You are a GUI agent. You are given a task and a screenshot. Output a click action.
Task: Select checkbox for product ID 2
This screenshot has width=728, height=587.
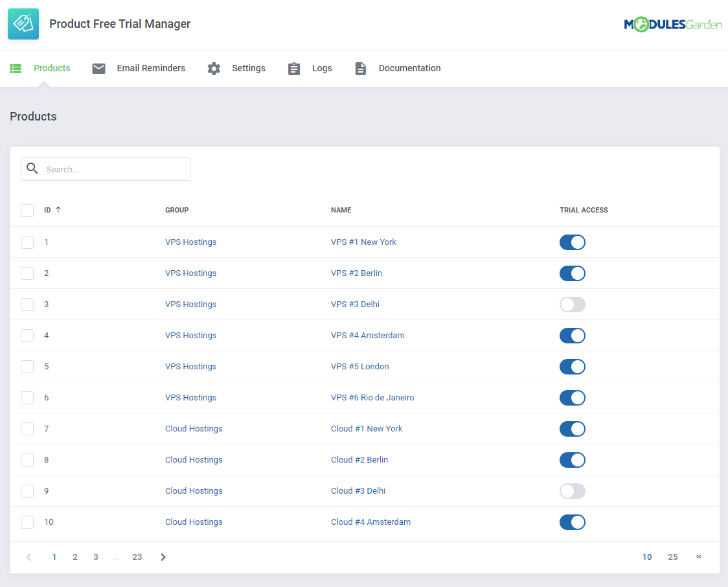(x=27, y=273)
